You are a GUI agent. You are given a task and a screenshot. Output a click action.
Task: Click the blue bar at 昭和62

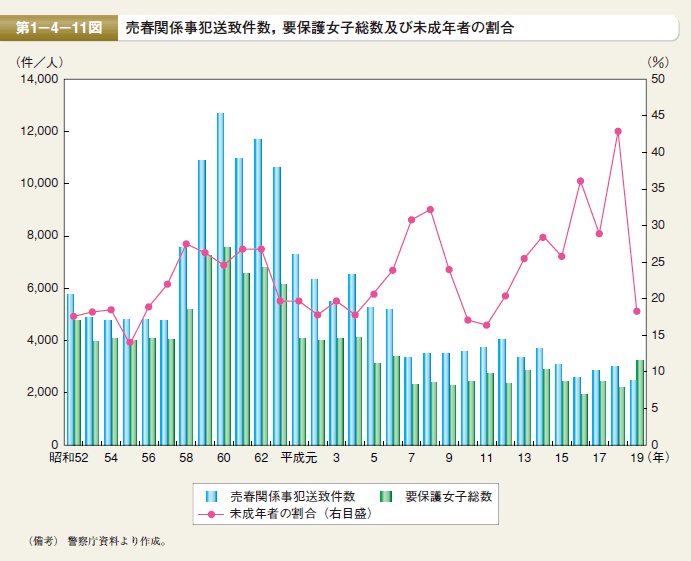[x=258, y=292]
